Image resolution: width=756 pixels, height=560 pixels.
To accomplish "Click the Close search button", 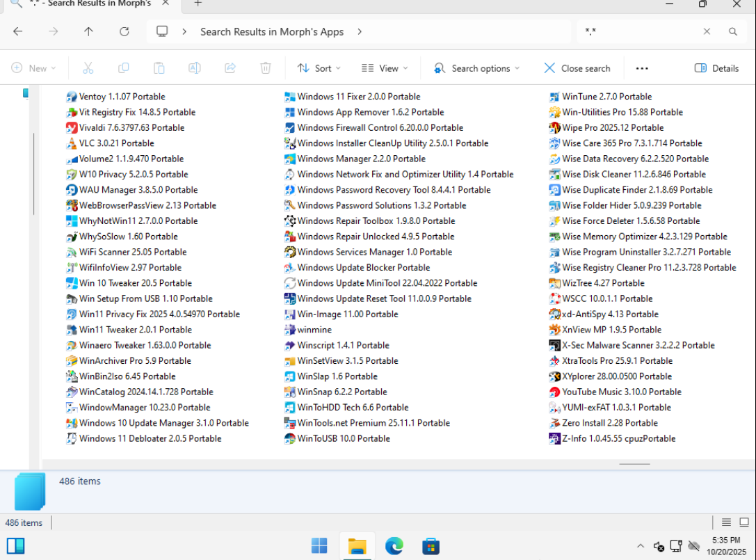I will (x=577, y=68).
